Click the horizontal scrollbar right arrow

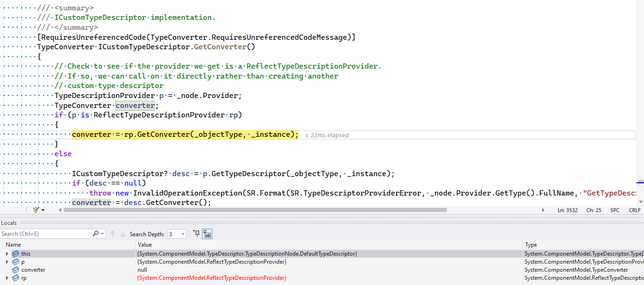pos(543,210)
